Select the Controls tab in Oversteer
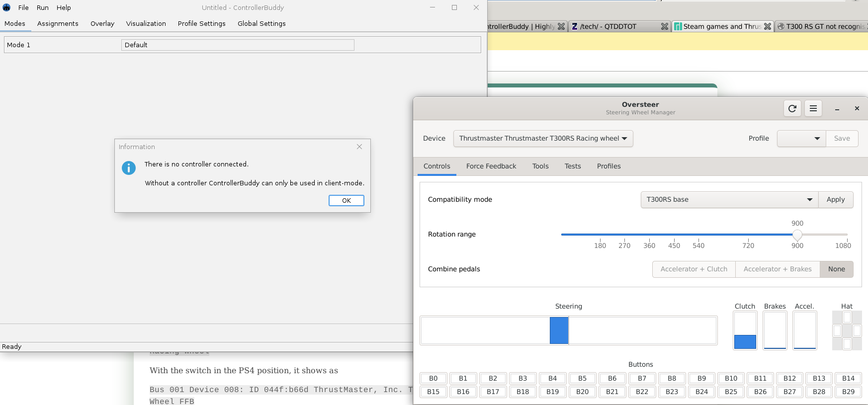This screenshot has height=405, width=868. pos(437,166)
